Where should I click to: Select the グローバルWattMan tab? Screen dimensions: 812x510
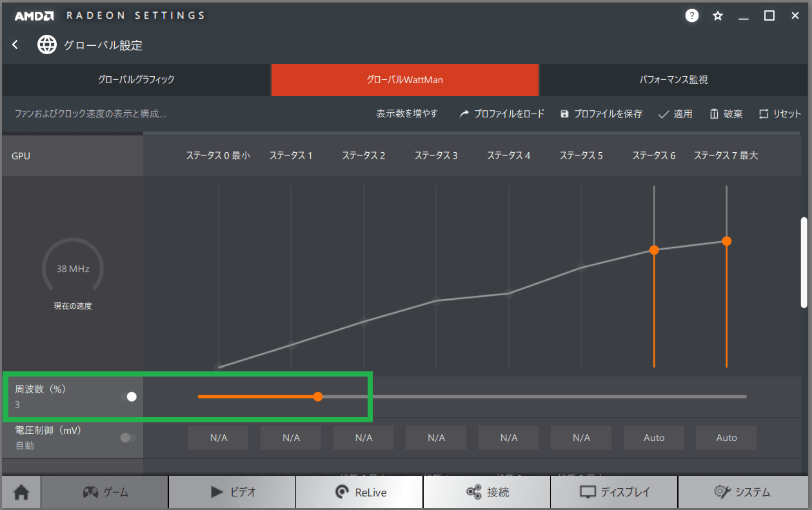point(405,80)
